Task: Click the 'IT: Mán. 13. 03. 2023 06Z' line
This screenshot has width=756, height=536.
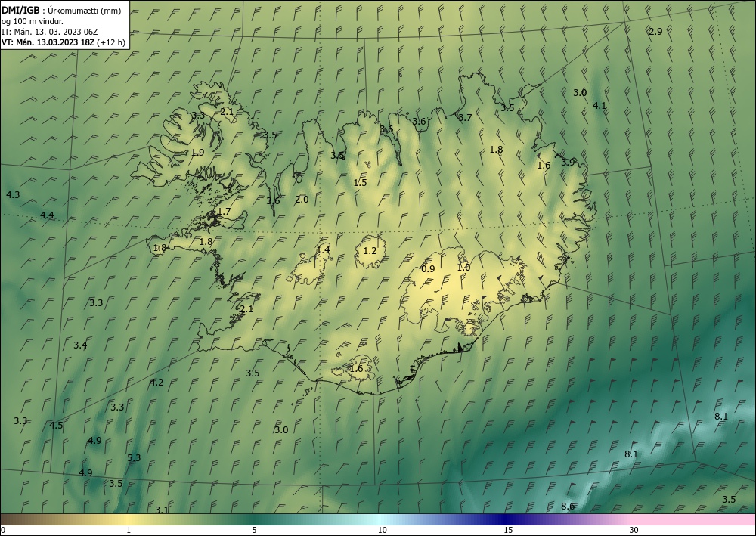Action: point(50,32)
